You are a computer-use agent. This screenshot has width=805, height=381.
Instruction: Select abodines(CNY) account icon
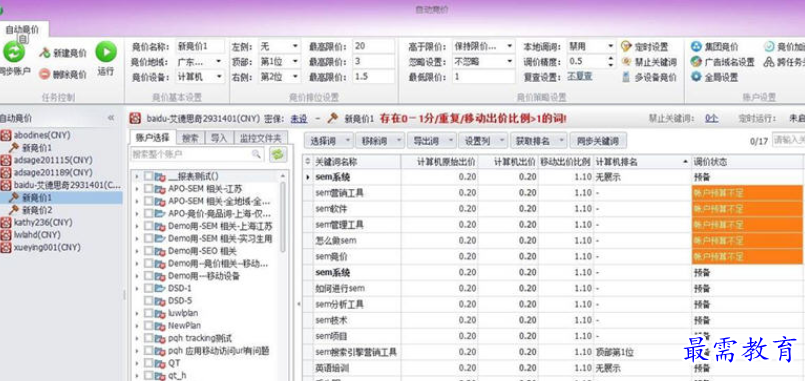click(x=6, y=136)
